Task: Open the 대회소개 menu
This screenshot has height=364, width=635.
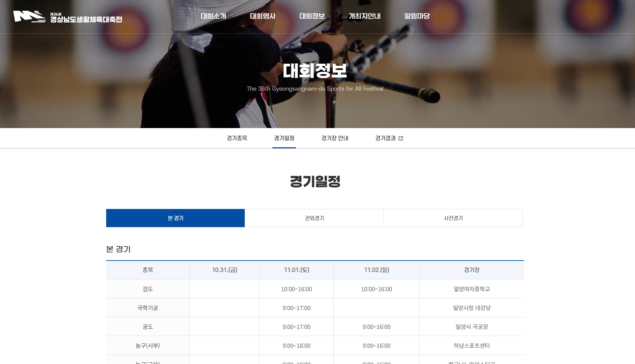Action: pos(213,16)
